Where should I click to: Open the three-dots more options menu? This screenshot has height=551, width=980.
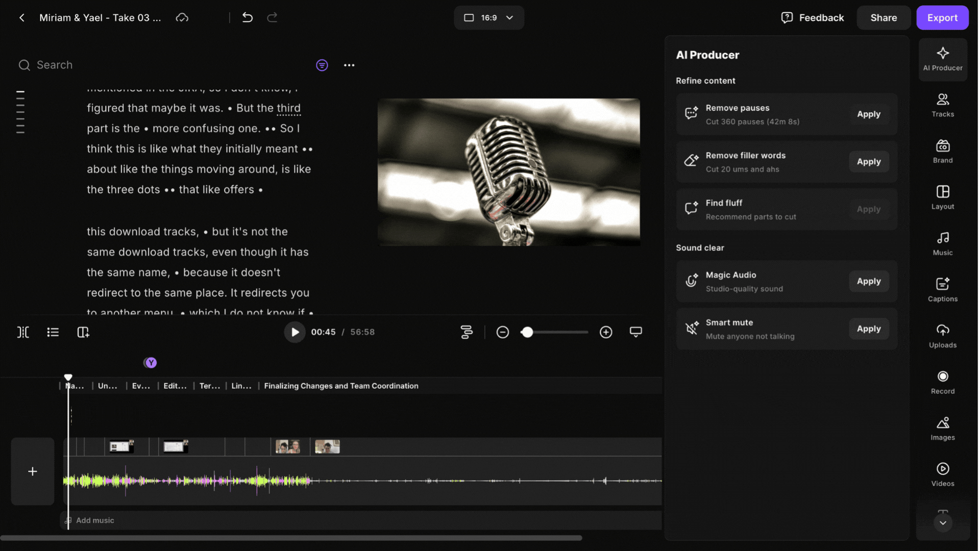point(349,65)
